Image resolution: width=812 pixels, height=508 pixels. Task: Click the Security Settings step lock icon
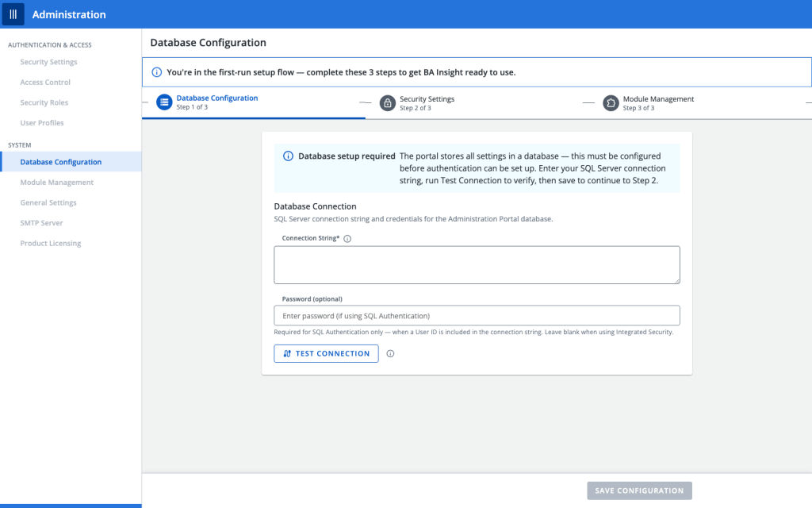tap(387, 103)
